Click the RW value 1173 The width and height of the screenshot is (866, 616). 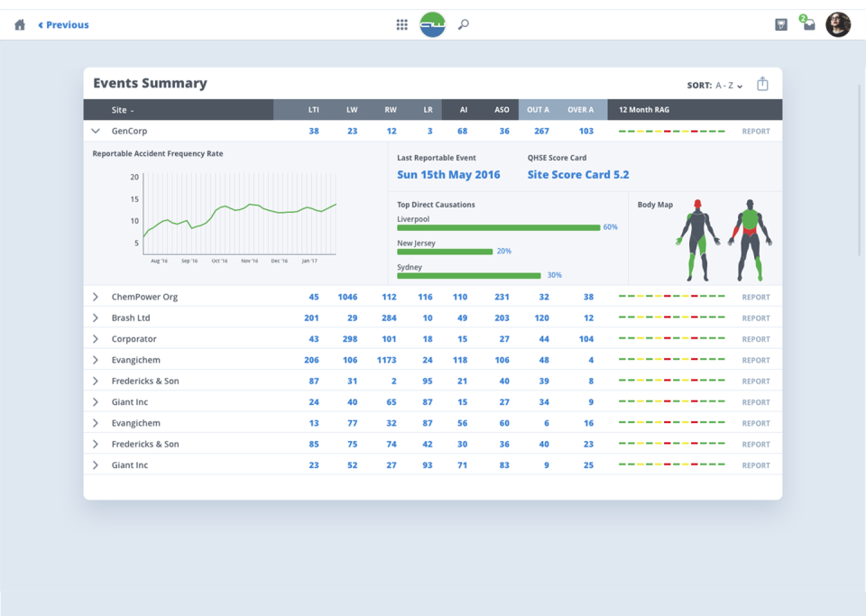point(387,360)
